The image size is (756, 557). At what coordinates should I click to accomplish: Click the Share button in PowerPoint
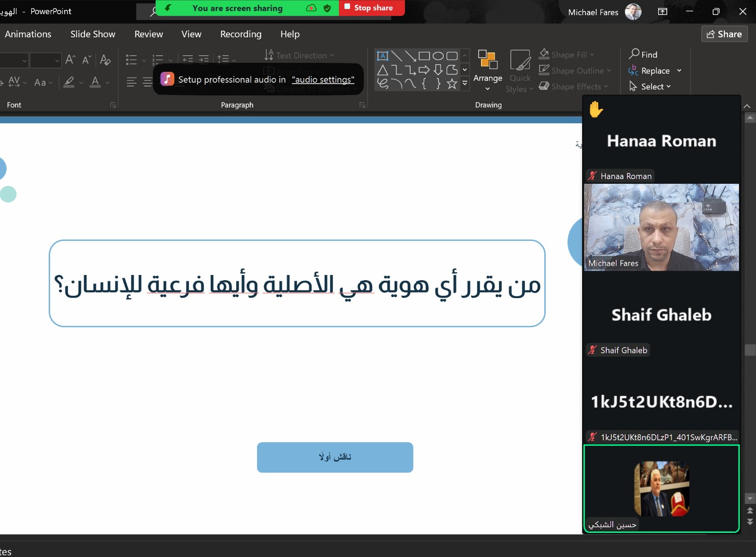724,34
